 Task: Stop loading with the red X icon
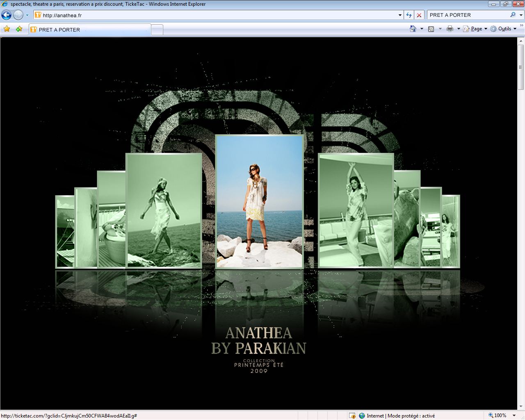tap(419, 15)
